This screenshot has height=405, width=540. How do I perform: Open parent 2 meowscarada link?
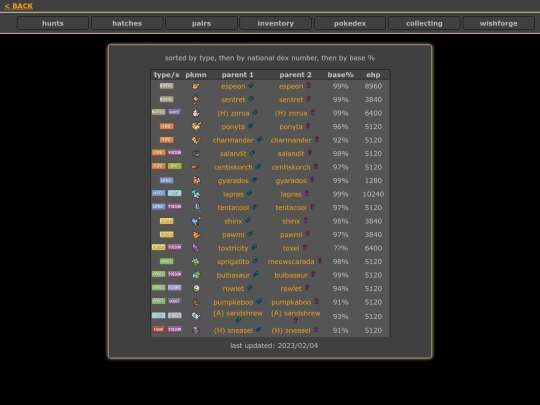pyautogui.click(x=291, y=262)
